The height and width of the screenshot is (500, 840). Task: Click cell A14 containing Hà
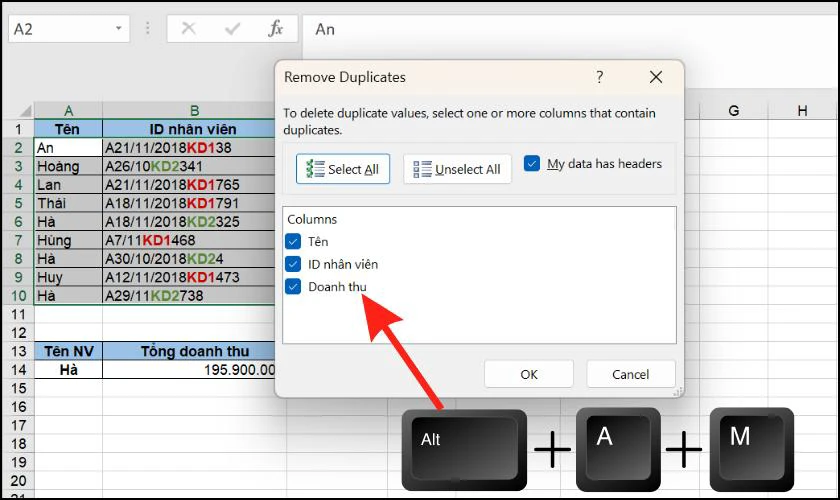[x=68, y=369]
